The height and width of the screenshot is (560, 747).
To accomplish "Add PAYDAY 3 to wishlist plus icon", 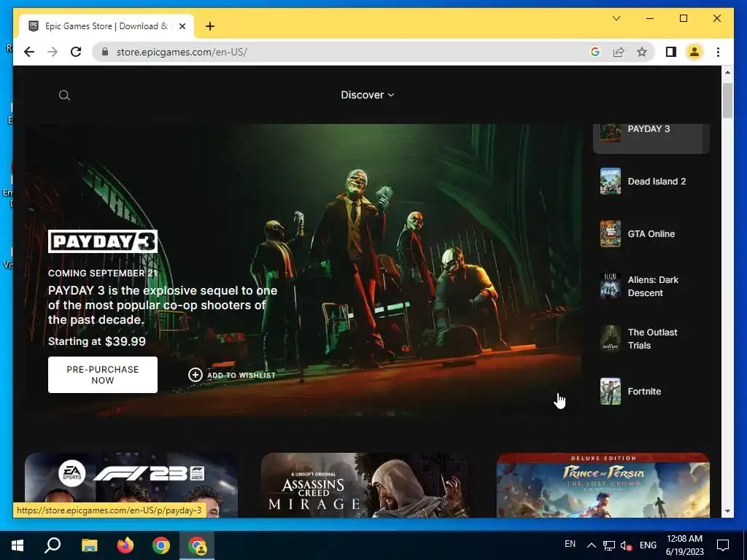I will click(x=196, y=375).
